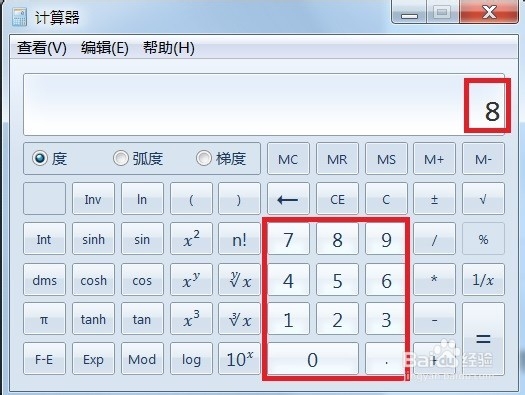The height and width of the screenshot is (395, 525).
Task: Click the x² square button
Action: (191, 239)
